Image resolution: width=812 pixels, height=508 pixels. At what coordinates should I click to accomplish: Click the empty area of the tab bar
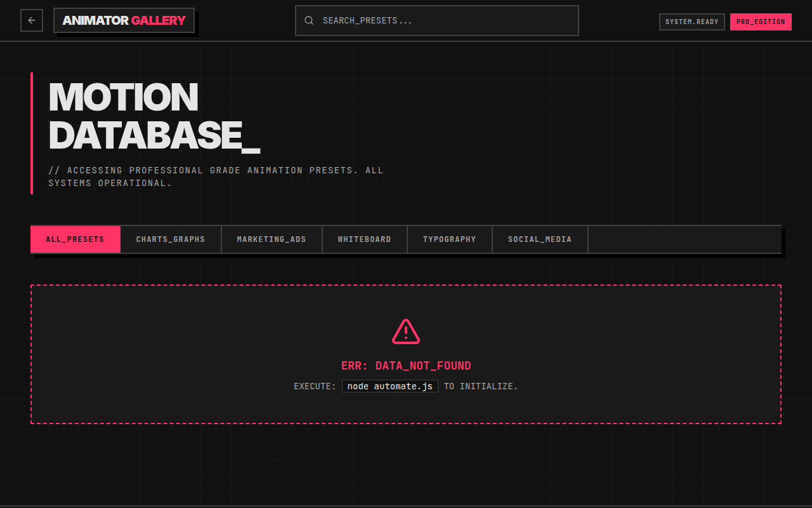point(684,239)
